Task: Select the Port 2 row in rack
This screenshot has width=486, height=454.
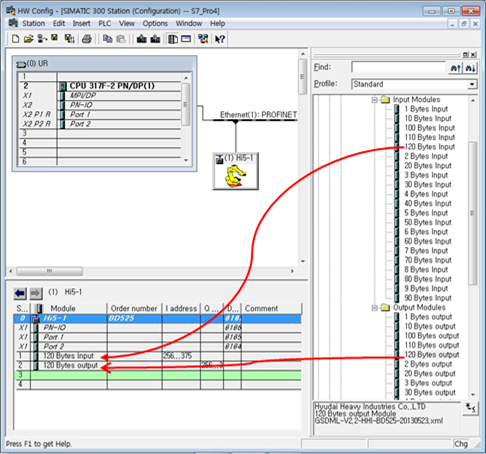Action: tap(100, 124)
